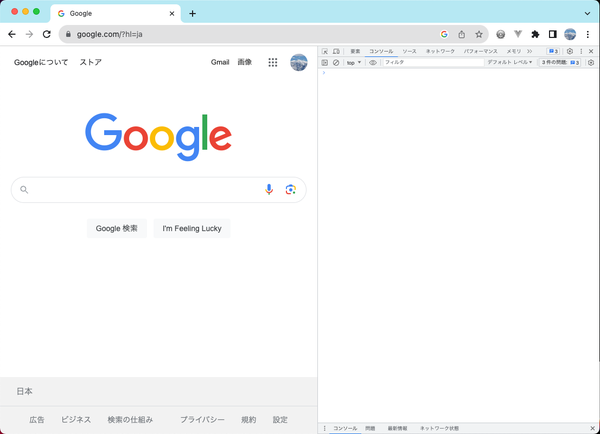Click the lock icon in the address bar
This screenshot has width=600, height=434.
(68, 34)
